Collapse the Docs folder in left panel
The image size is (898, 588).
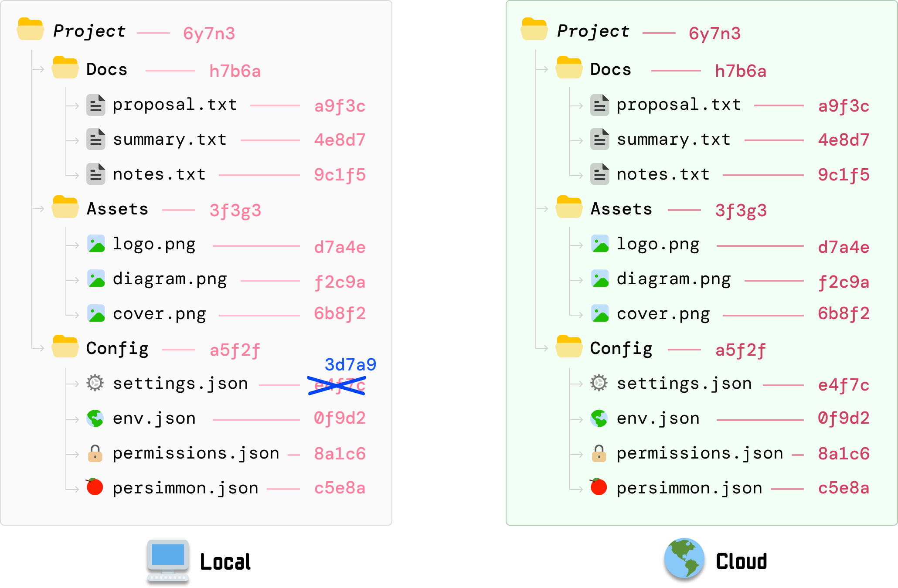(x=65, y=68)
